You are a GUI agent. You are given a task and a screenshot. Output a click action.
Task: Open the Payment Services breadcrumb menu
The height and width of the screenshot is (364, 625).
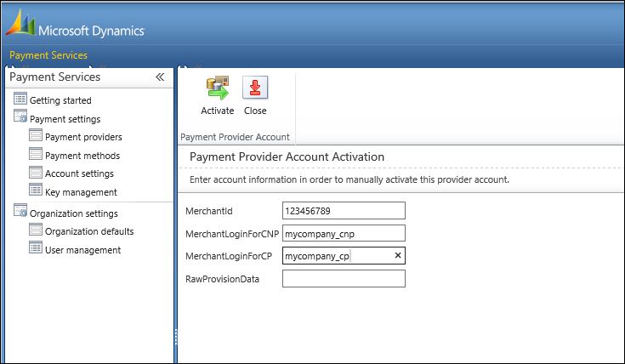(48, 55)
